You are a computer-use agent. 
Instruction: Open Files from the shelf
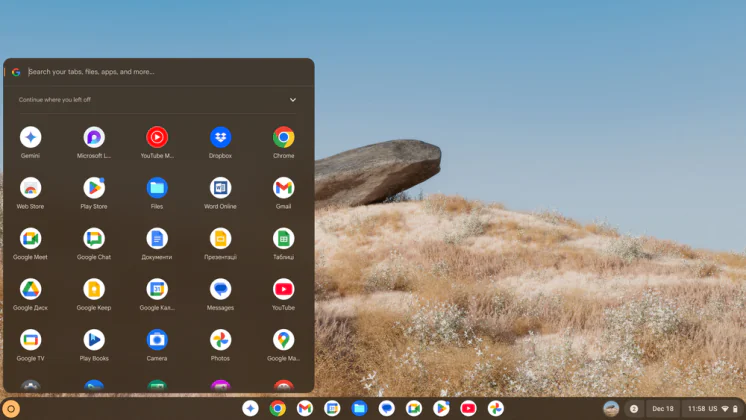coord(360,408)
